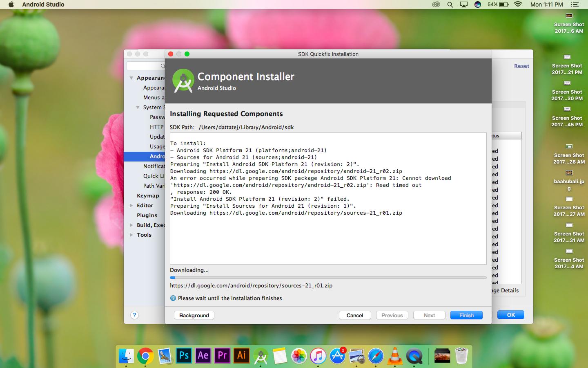Open Finder from the Dock
The height and width of the screenshot is (368, 588).
(126, 356)
